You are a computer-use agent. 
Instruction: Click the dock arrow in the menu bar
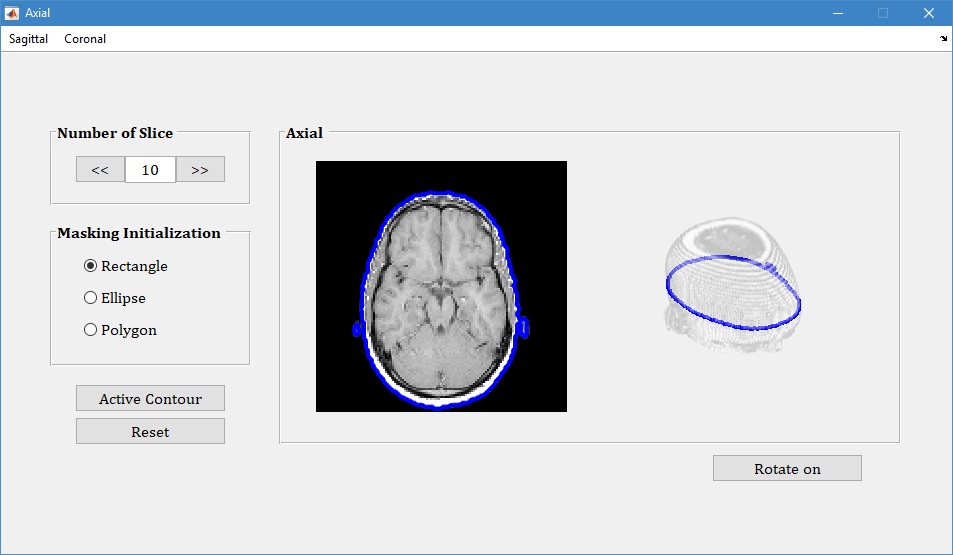(944, 39)
